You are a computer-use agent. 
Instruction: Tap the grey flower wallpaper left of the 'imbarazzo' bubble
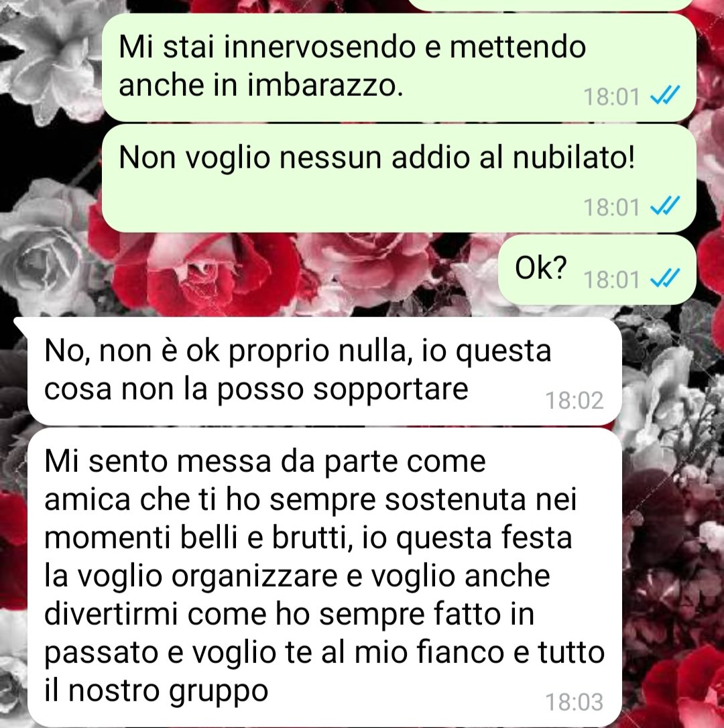coord(51,65)
